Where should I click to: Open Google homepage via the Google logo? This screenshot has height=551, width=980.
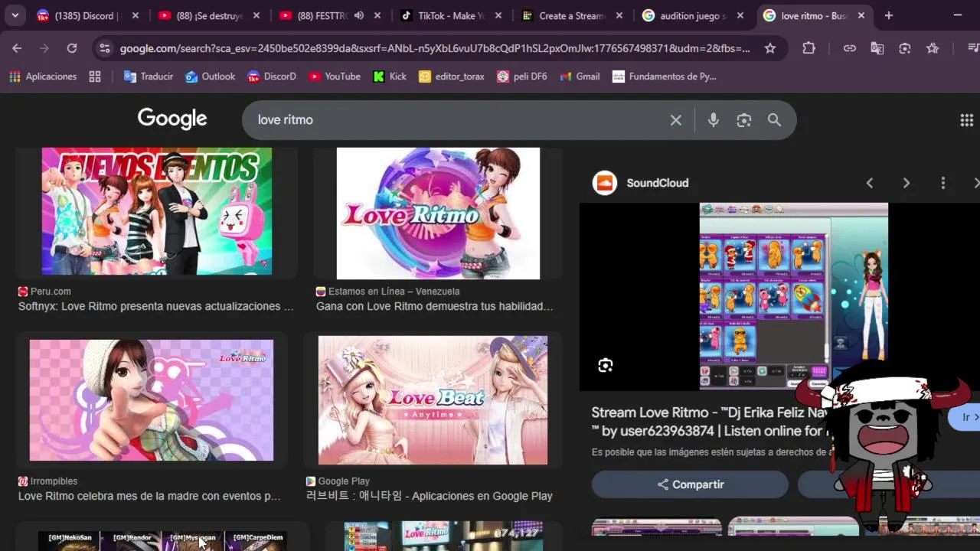point(172,119)
